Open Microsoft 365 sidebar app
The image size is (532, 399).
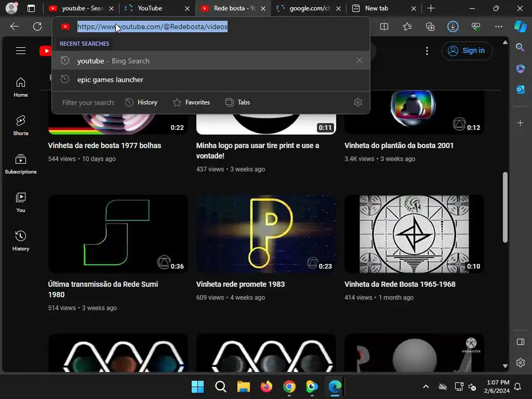(x=520, y=69)
